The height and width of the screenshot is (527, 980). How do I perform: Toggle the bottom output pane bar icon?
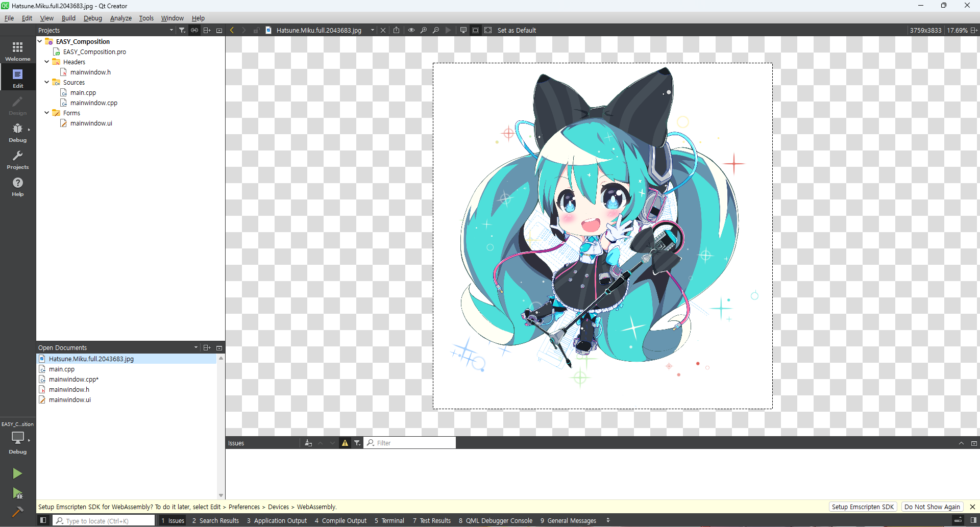click(958, 520)
